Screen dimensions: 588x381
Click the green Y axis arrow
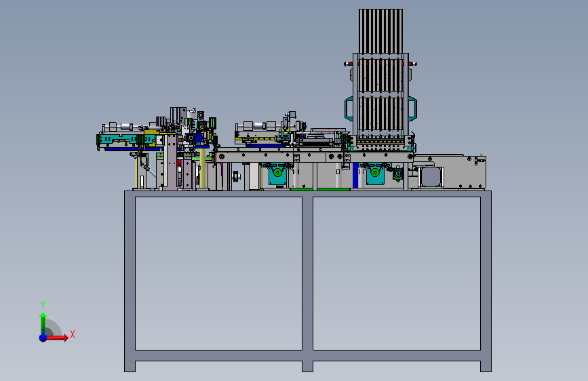[43, 323]
